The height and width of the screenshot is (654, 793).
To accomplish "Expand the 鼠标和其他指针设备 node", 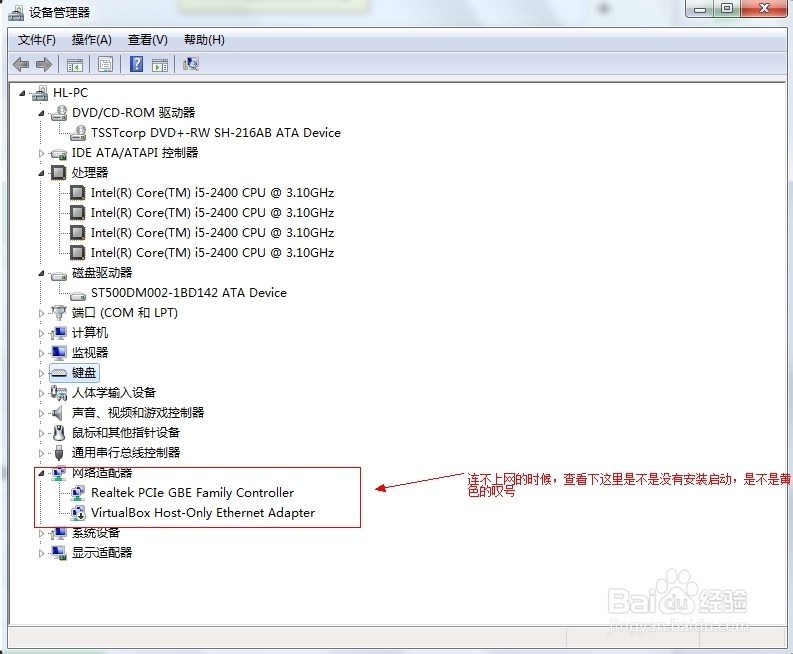I will pos(41,433).
